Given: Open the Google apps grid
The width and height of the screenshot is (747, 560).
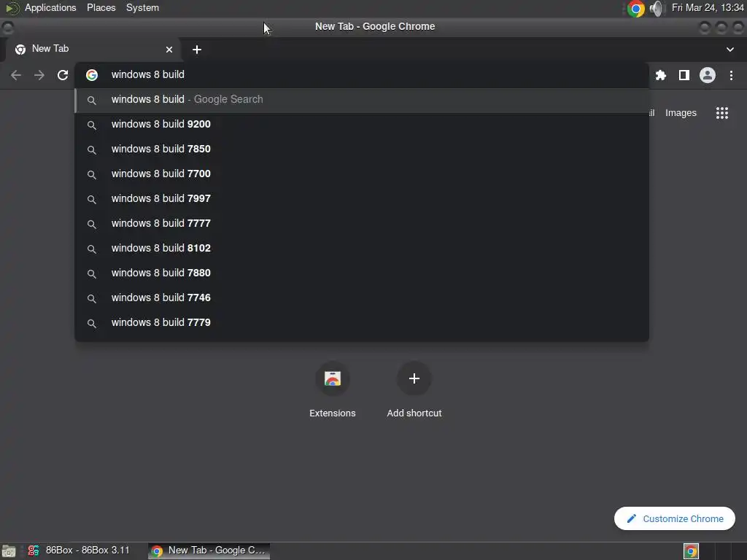Looking at the screenshot, I should tap(722, 113).
